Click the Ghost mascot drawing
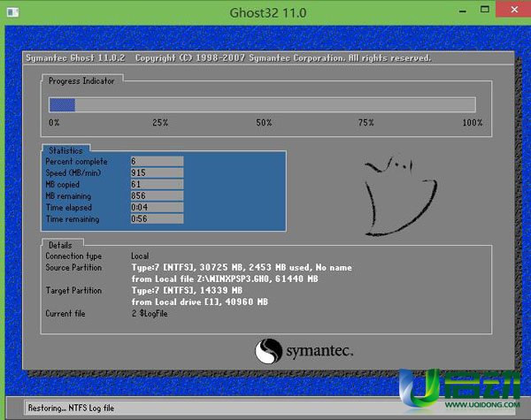The height and width of the screenshot is (420, 531). (401, 195)
